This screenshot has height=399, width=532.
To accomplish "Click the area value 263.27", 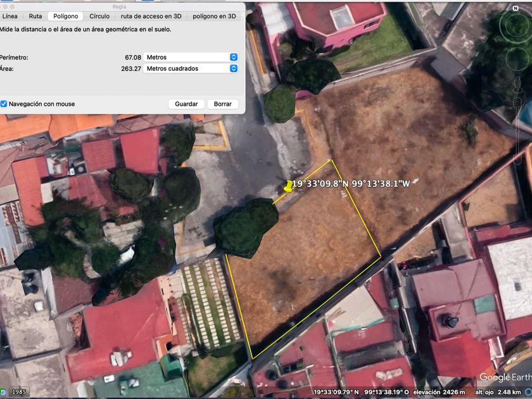I will click(131, 68).
